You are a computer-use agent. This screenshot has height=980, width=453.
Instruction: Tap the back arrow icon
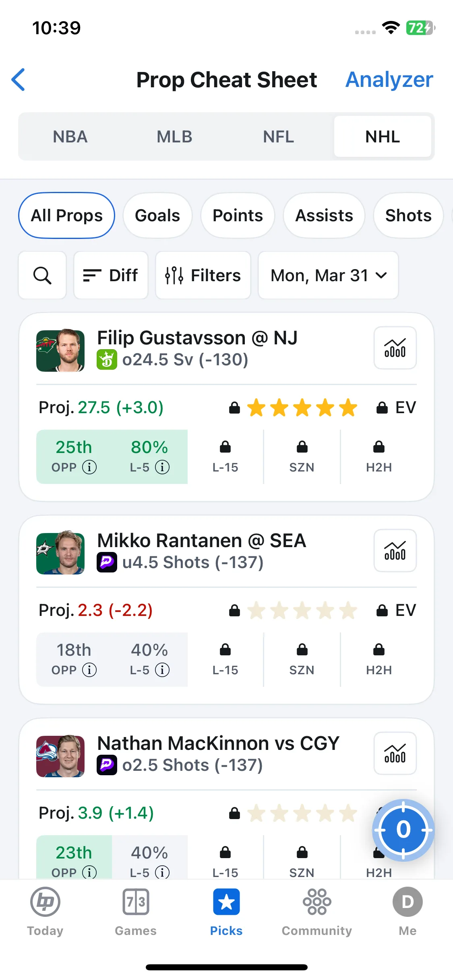(x=19, y=80)
